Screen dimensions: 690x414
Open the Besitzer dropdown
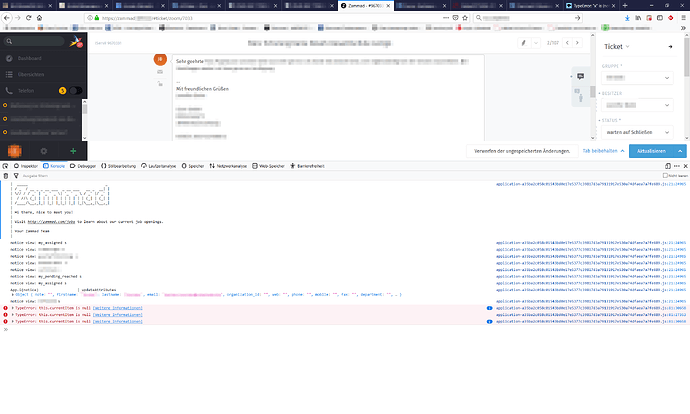point(637,105)
